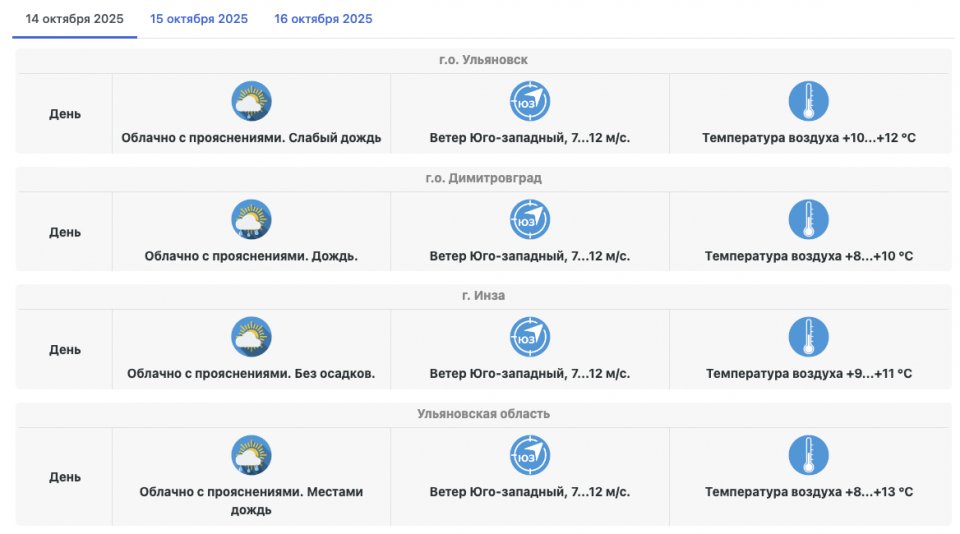Click the thermometer icon for Ульяновск
This screenshot has height=534, width=960.
click(x=808, y=101)
